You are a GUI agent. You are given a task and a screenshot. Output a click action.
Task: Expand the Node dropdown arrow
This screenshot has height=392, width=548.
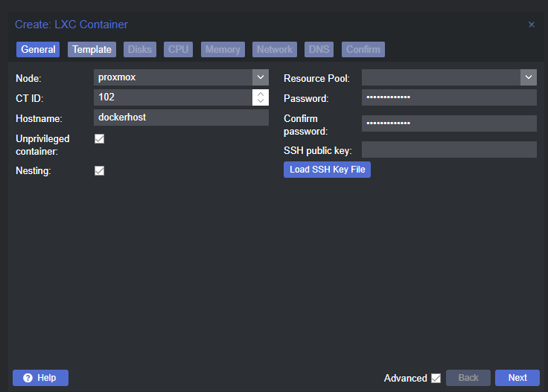[x=261, y=77]
